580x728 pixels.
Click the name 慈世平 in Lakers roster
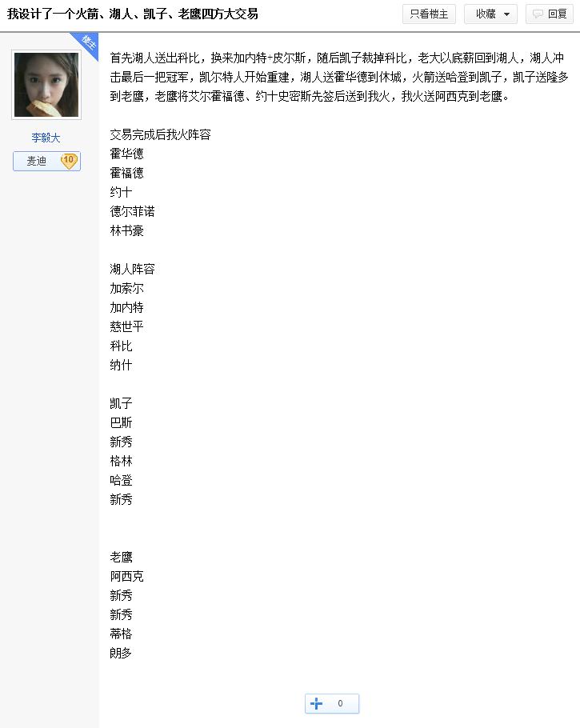126,326
